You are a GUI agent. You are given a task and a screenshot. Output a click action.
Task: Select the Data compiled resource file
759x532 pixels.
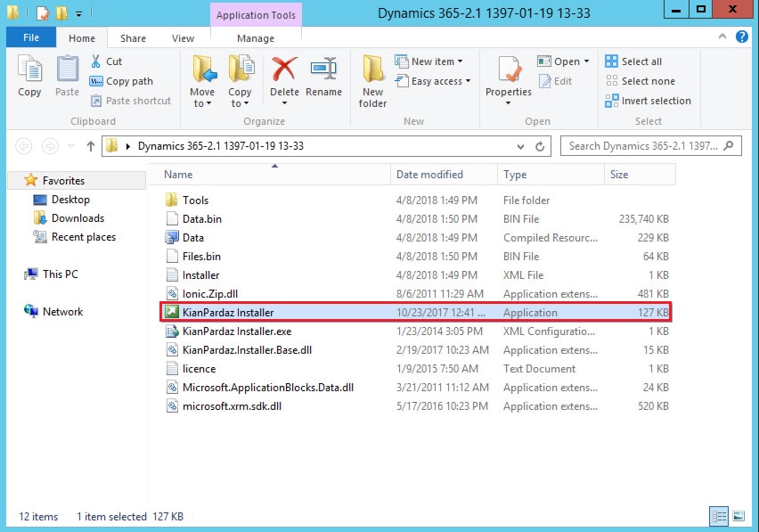click(x=416, y=238)
